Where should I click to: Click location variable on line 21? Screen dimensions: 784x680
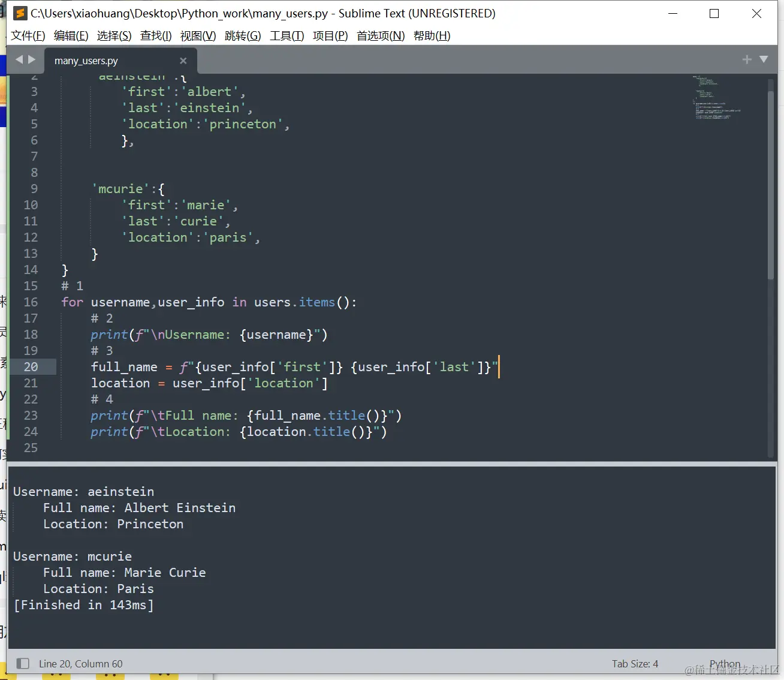(x=120, y=383)
